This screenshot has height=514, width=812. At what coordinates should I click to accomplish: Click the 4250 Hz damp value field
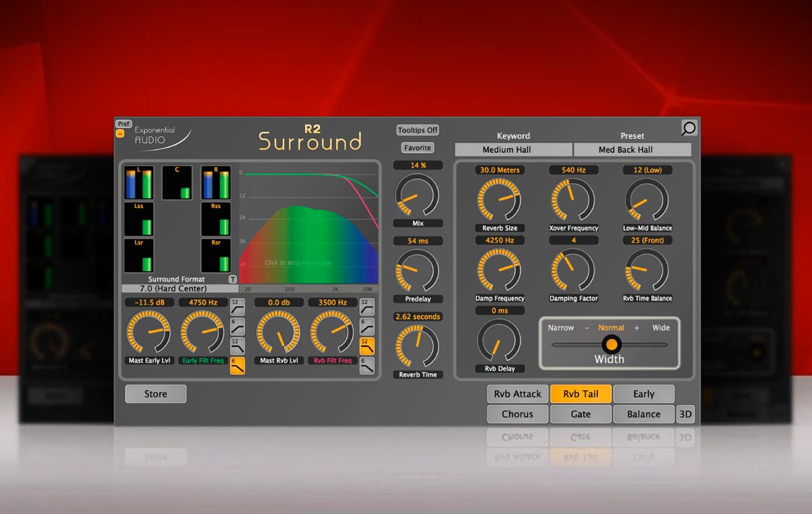(499, 240)
